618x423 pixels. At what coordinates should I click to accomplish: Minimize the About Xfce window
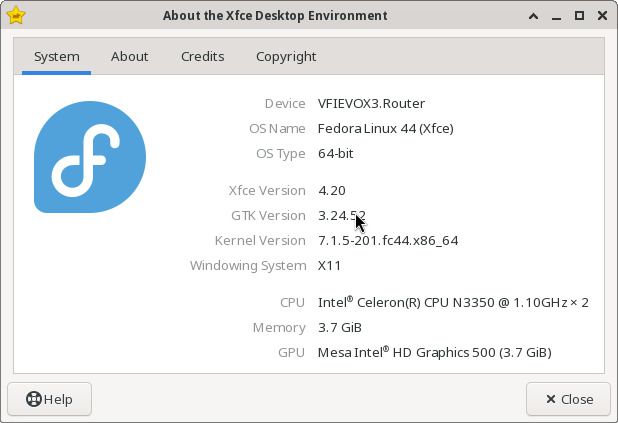[x=556, y=16]
